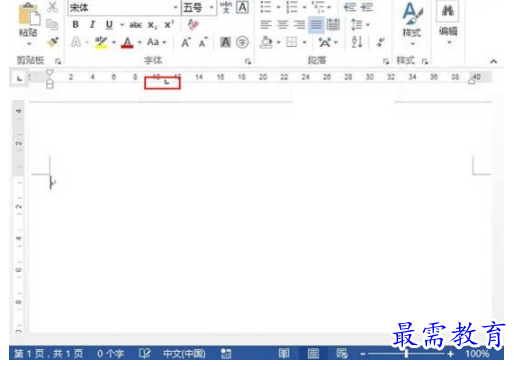Image resolution: width=514 pixels, height=366 pixels.
Task: Open Font dialog launcher
Action: click(x=248, y=61)
